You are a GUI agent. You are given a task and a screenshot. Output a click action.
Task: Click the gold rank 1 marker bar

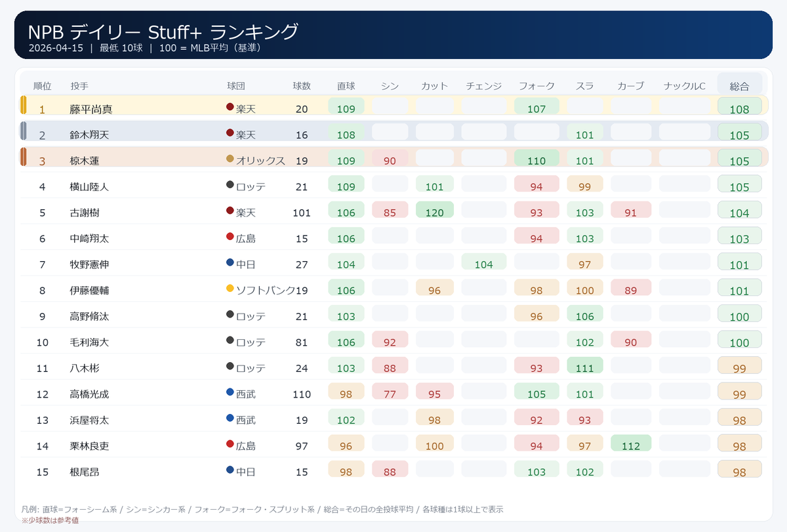[x=24, y=105]
